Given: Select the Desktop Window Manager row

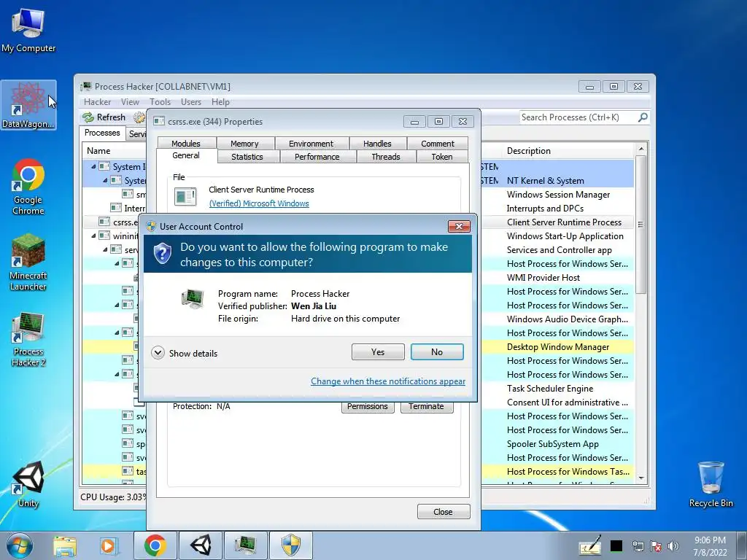Looking at the screenshot, I should [x=558, y=347].
